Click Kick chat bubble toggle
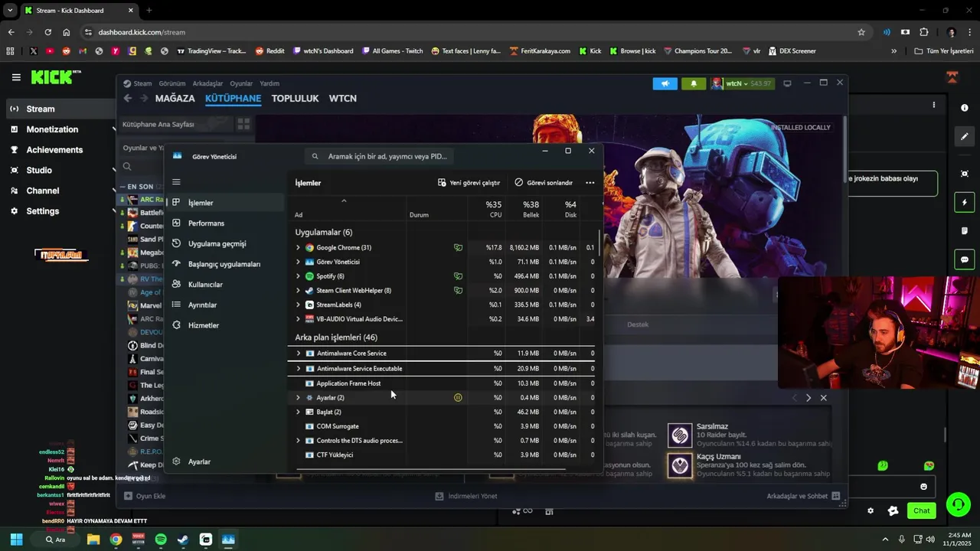Viewport: 980px width, 551px height. [965, 259]
